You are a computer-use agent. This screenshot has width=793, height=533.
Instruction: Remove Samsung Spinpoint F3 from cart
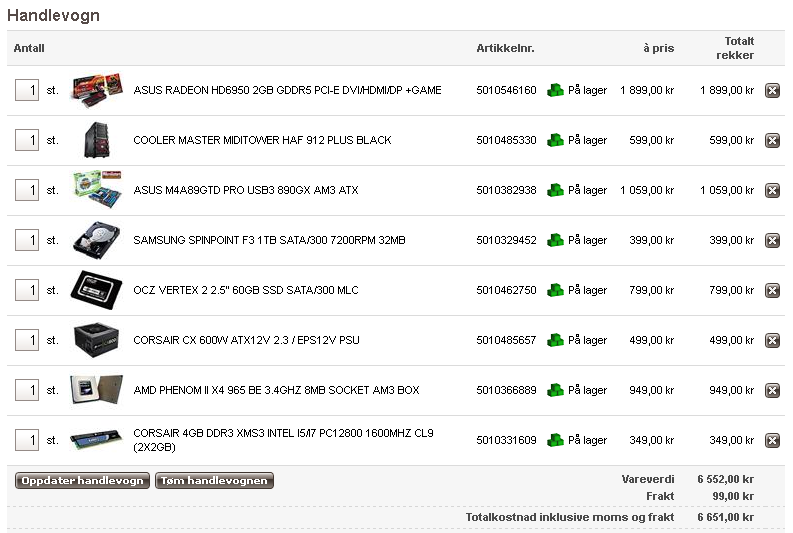pos(772,240)
